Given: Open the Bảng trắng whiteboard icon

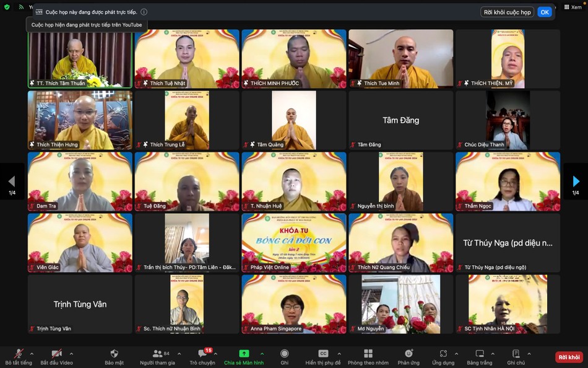Looking at the screenshot, I should 480,352.
